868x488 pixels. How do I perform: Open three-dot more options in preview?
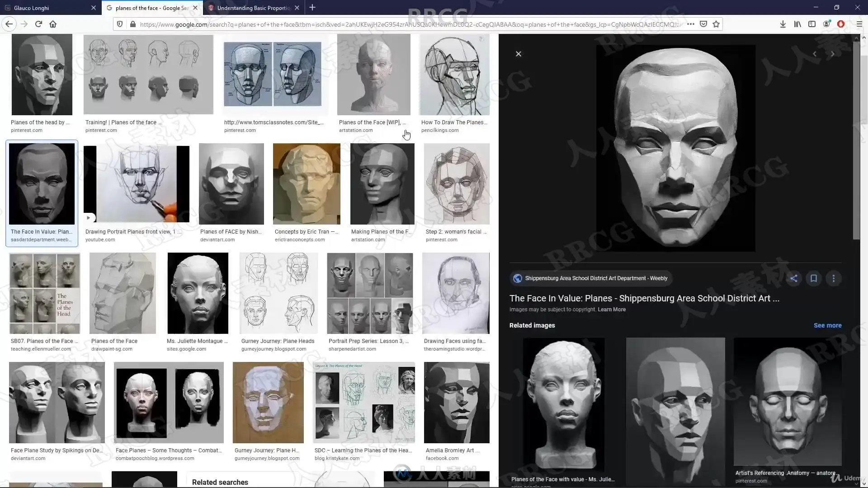pos(834,278)
